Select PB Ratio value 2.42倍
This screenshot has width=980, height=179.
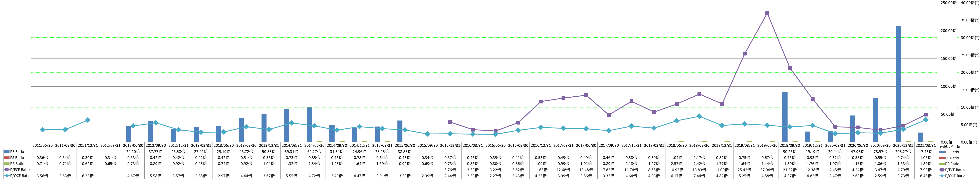(x=699, y=164)
